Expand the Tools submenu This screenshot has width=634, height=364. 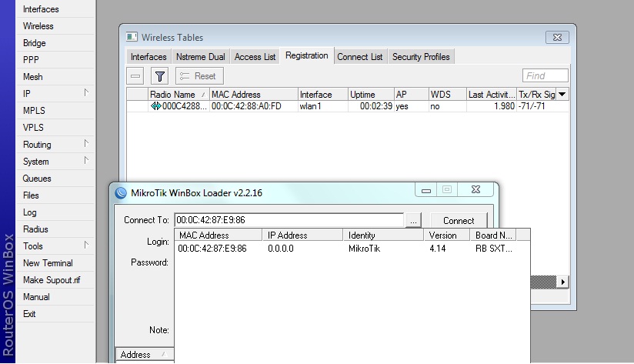[x=86, y=245]
